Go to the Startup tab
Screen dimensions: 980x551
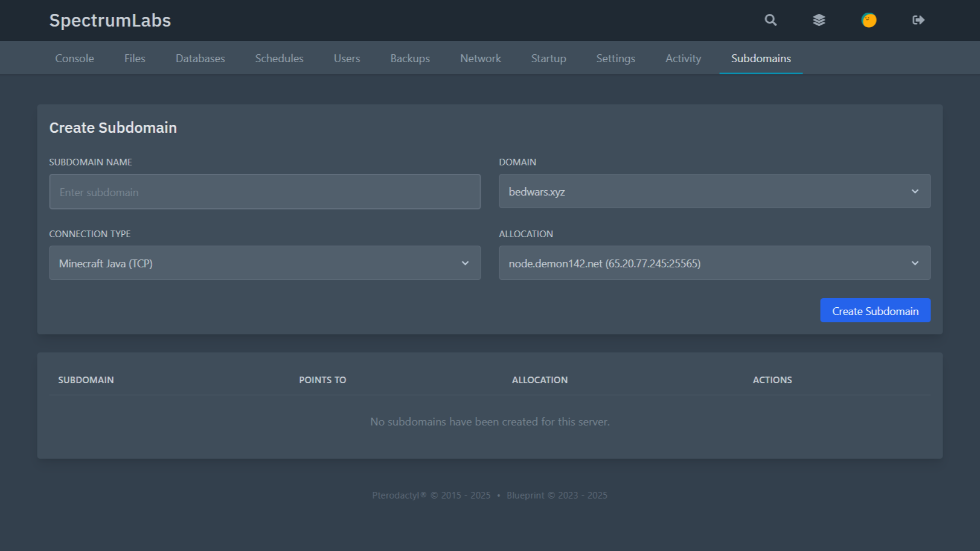548,59
